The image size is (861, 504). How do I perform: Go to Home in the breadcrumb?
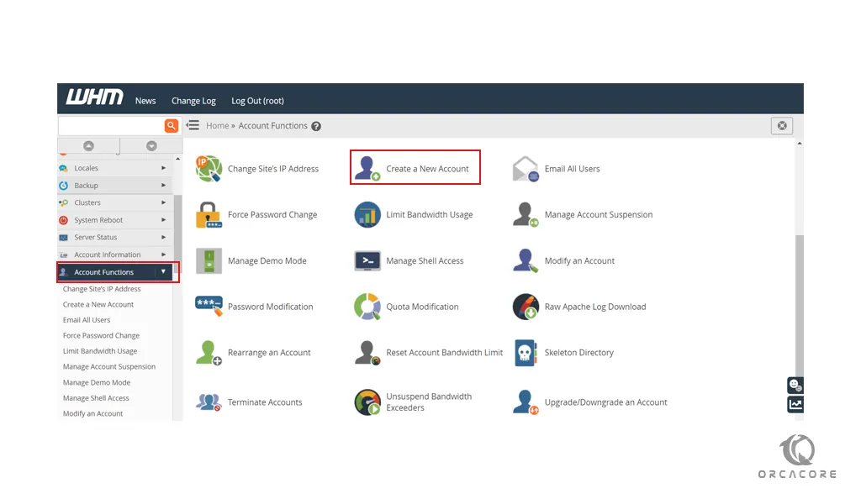click(x=218, y=126)
